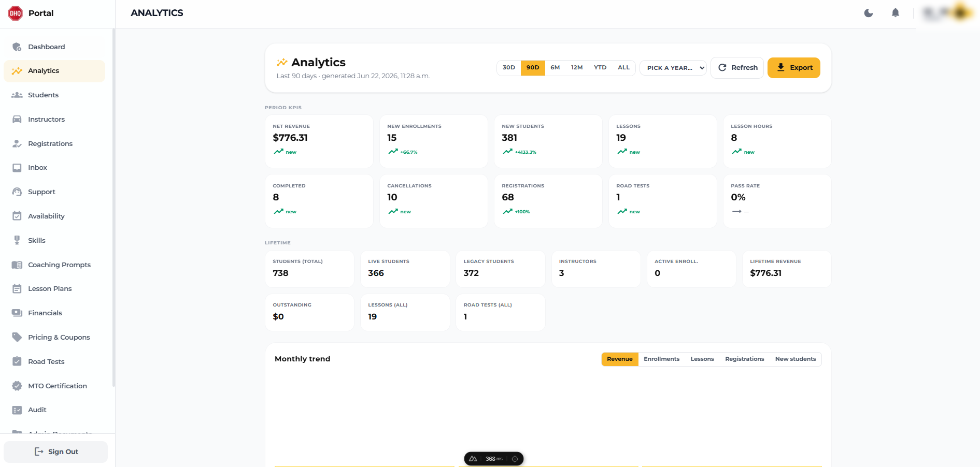Click the DHQ Portal logo icon
Image resolution: width=980 pixels, height=467 pixels.
[x=15, y=13]
